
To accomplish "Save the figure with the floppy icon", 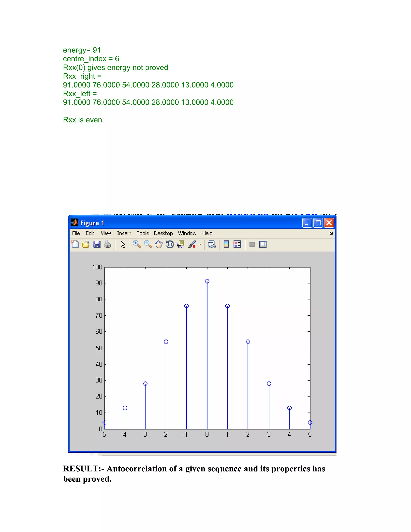I will pyautogui.click(x=97, y=244).
